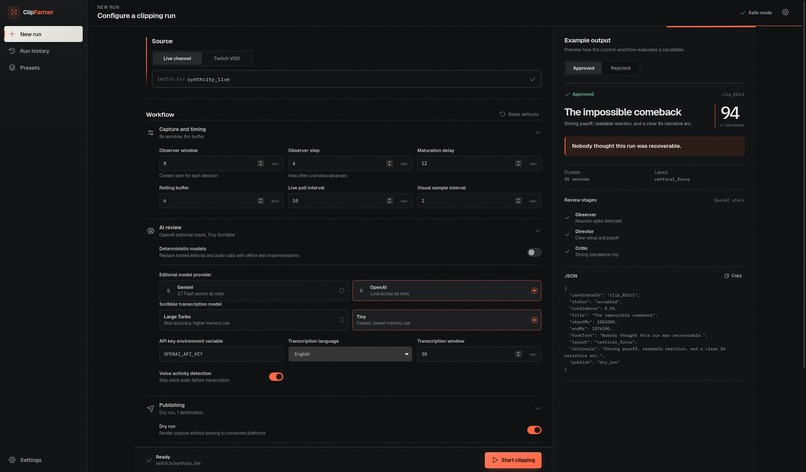This screenshot has height=472, width=806.
Task: Click the Run history clock icon
Action: tap(12, 51)
